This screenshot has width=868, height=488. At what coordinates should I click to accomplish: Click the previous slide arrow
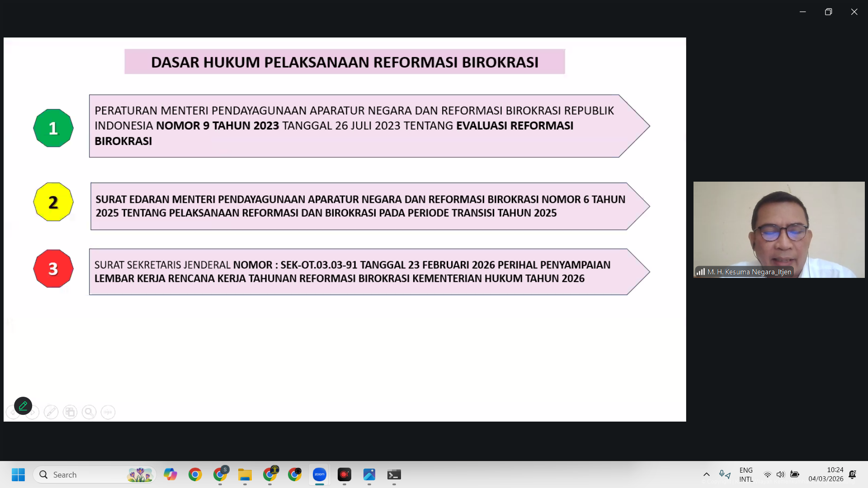tap(13, 412)
